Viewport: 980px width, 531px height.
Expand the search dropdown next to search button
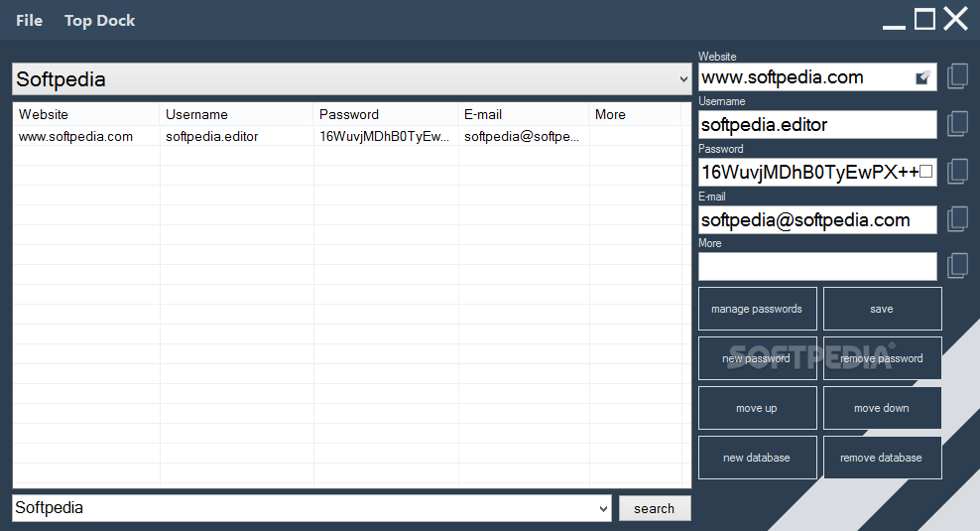click(x=603, y=508)
